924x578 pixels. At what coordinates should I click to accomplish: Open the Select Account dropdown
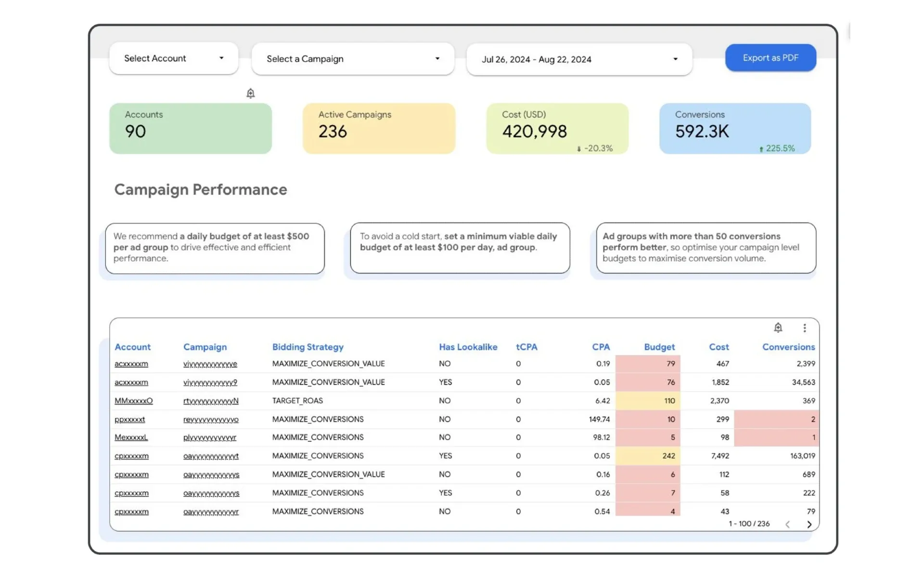click(x=173, y=58)
